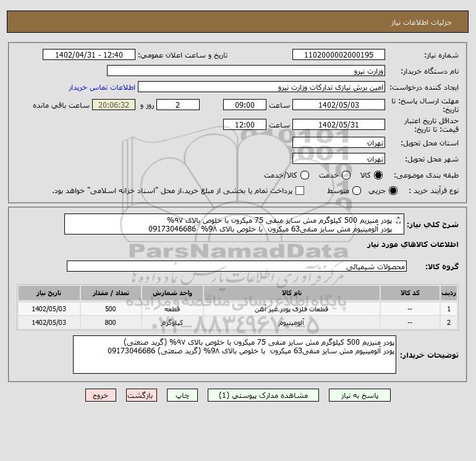
Task: Click the توضیحات خریدار text area
Action: 234,355
